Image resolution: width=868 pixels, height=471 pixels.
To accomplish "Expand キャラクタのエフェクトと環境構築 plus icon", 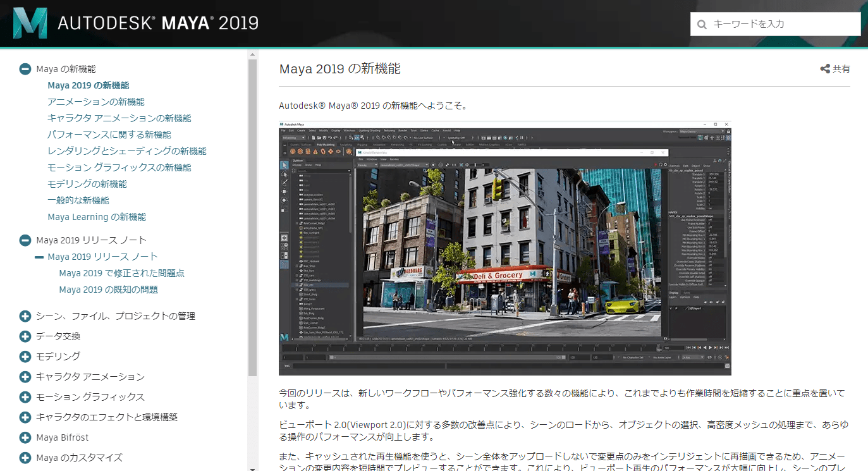I will click(25, 417).
